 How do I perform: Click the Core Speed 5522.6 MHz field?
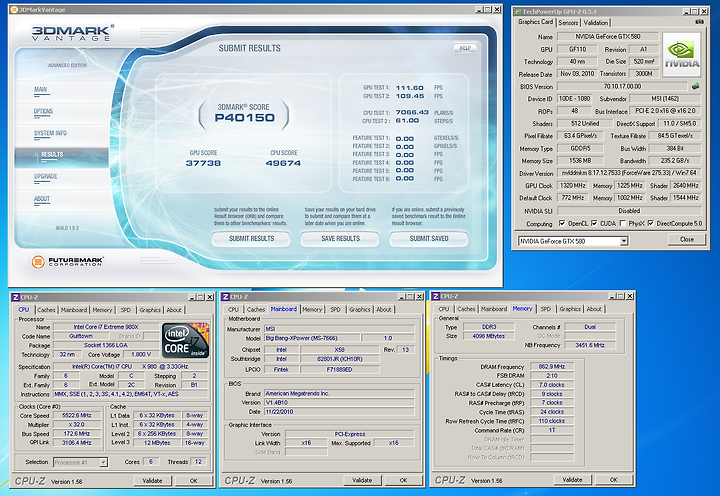77,416
